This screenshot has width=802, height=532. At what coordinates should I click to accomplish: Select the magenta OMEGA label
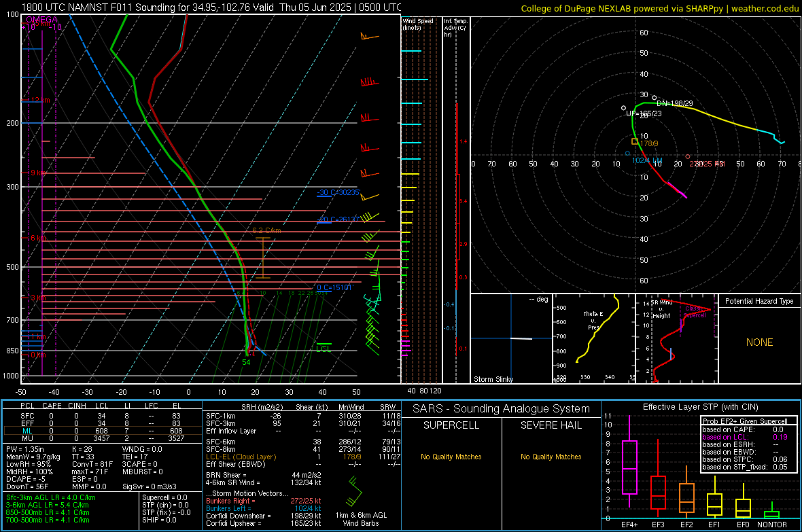pos(41,20)
